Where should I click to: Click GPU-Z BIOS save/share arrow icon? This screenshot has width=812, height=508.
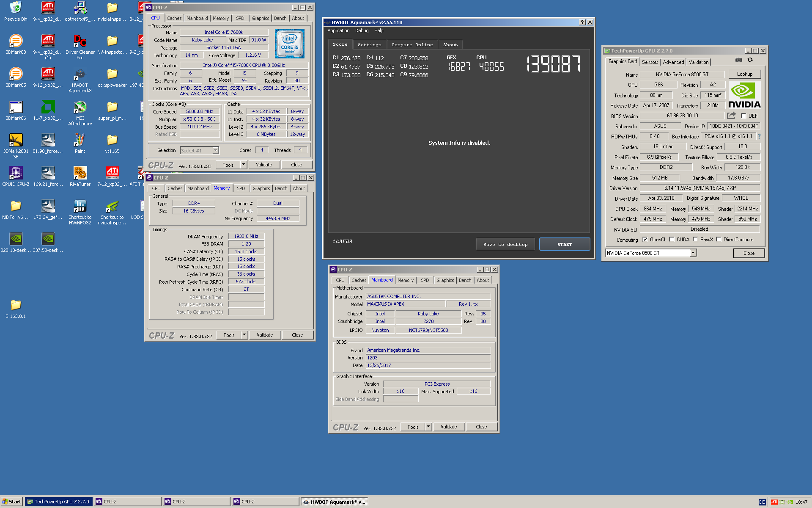click(731, 116)
